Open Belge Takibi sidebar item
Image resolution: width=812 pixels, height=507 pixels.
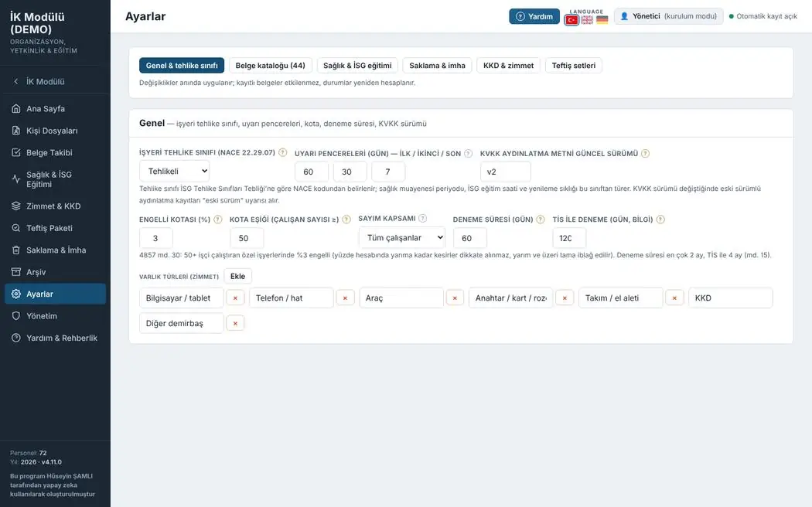pyautogui.click(x=55, y=152)
